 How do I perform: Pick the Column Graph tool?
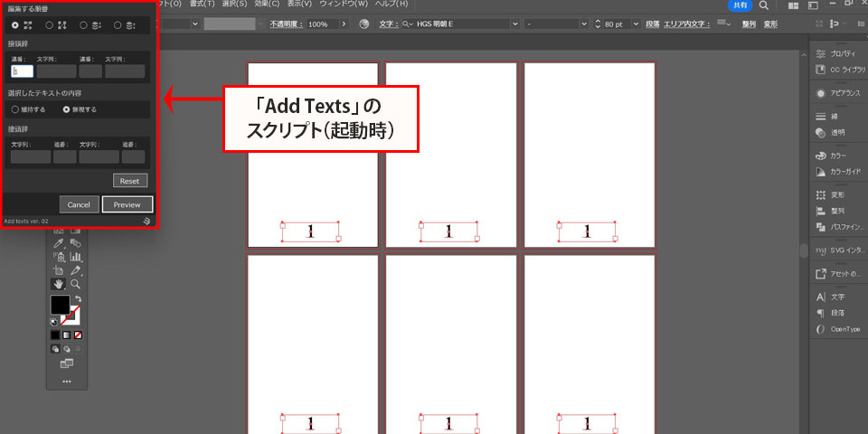pos(76,257)
